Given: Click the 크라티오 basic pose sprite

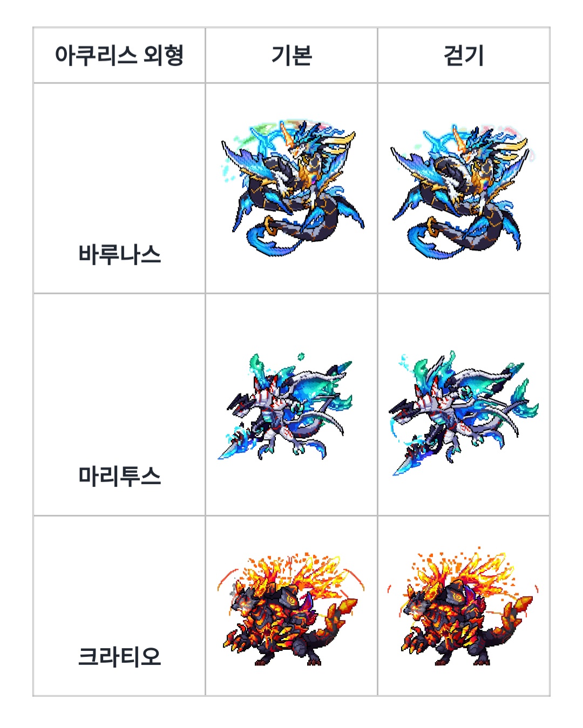Looking at the screenshot, I should tap(291, 609).
